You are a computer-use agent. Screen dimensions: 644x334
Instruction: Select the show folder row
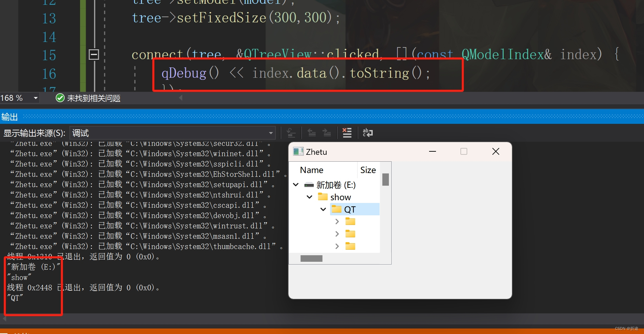[335, 197]
